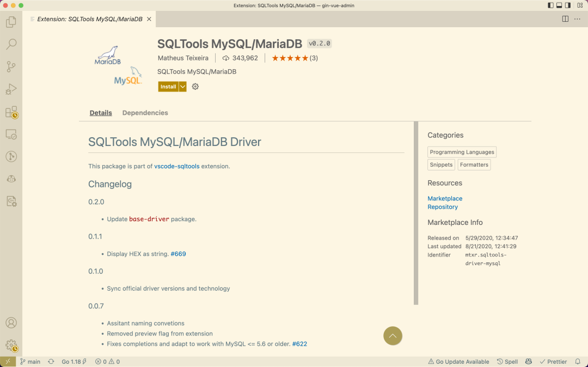Screen dimensions: 588x367
Task: Click the Install button
Action: (168, 87)
